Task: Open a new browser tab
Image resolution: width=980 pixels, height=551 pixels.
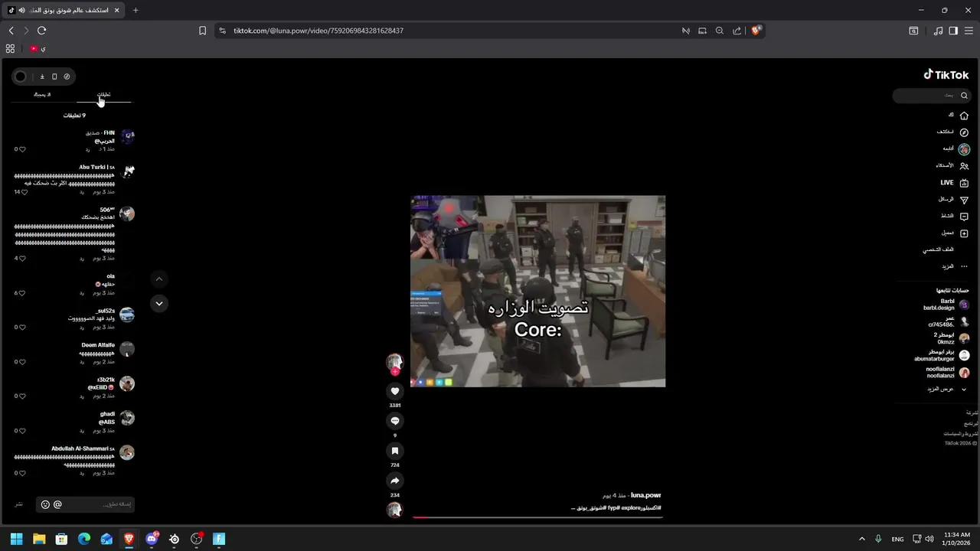Action: [x=136, y=10]
